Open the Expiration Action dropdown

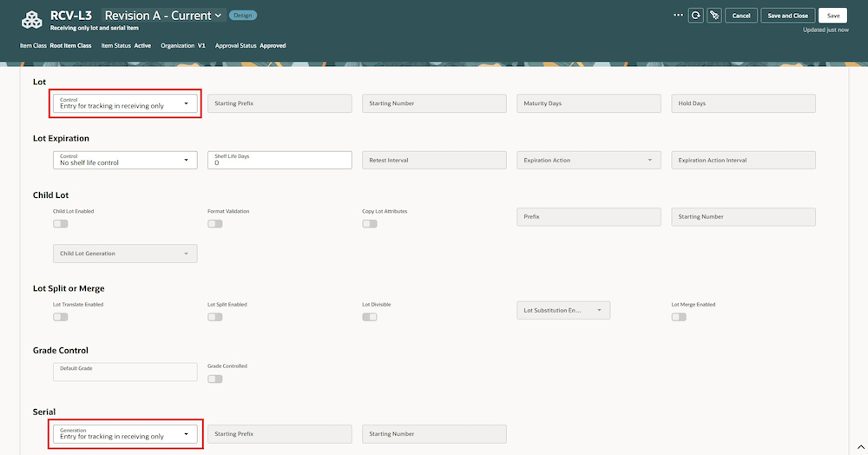(589, 160)
